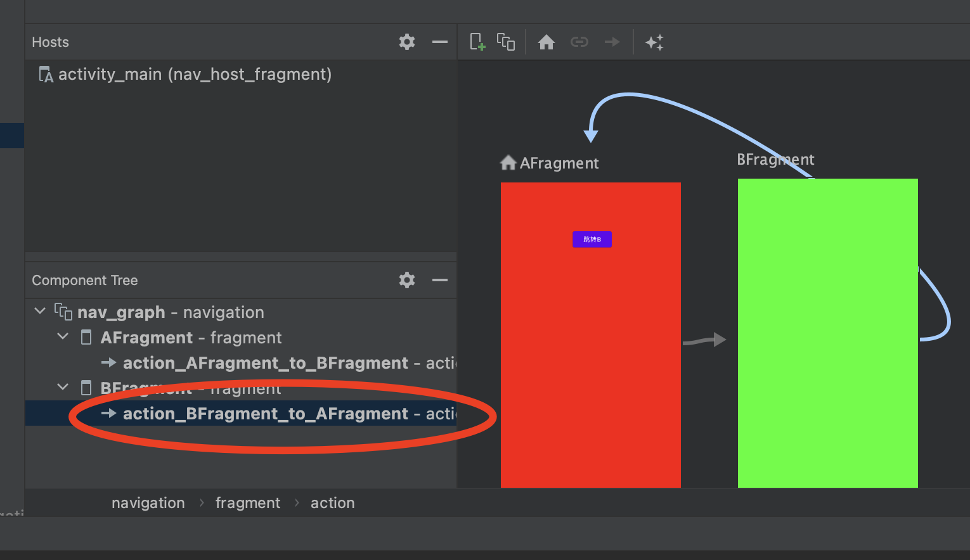Click the action breadcrumb
Viewport: 970px width, 560px height.
[x=333, y=503]
